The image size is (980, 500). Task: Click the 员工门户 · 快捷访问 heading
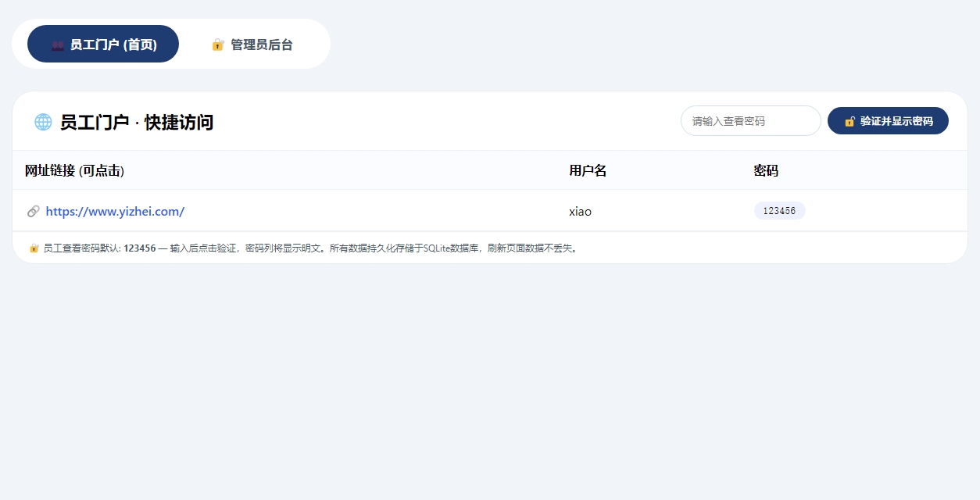pyautogui.click(x=137, y=122)
